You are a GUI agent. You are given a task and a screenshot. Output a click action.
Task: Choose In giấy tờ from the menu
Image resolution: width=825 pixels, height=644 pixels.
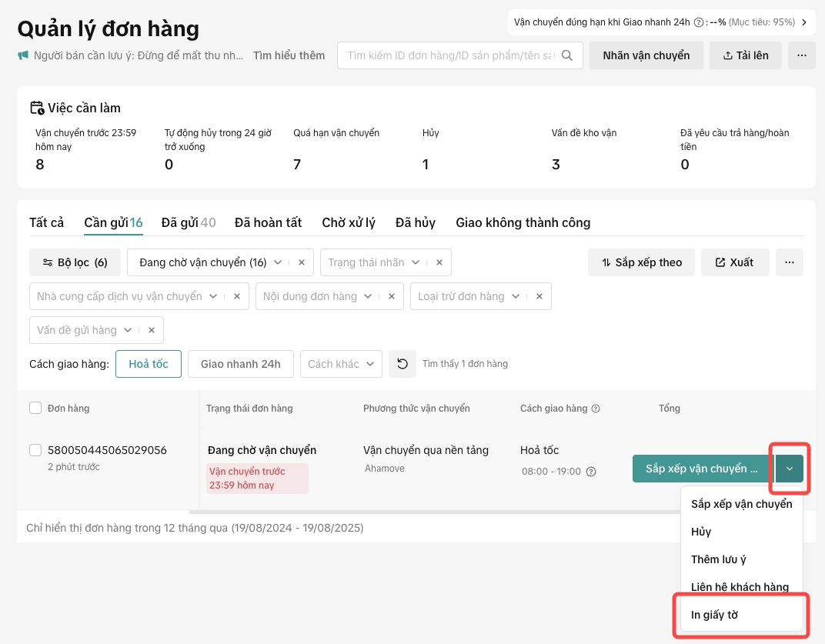(714, 615)
